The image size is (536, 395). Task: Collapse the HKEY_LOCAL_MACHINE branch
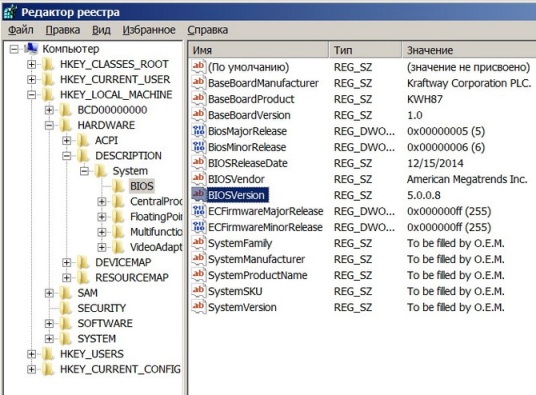31,95
